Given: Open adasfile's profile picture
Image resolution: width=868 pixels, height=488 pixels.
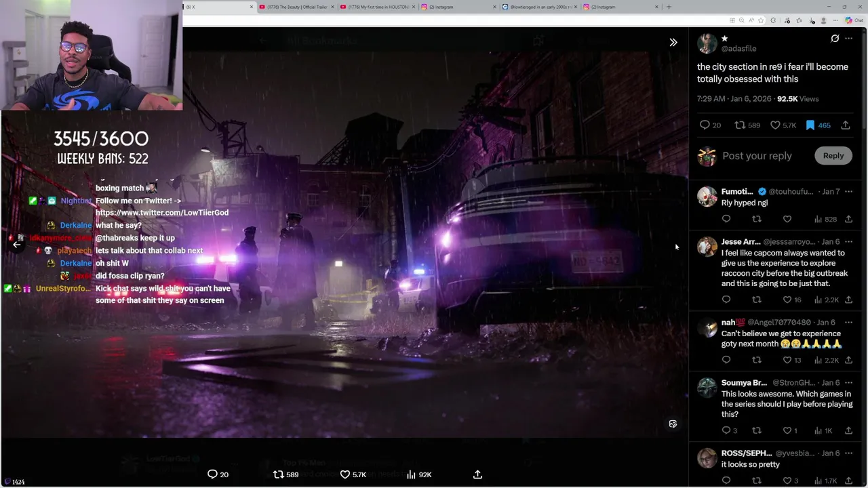Looking at the screenshot, I should pyautogui.click(x=707, y=43).
